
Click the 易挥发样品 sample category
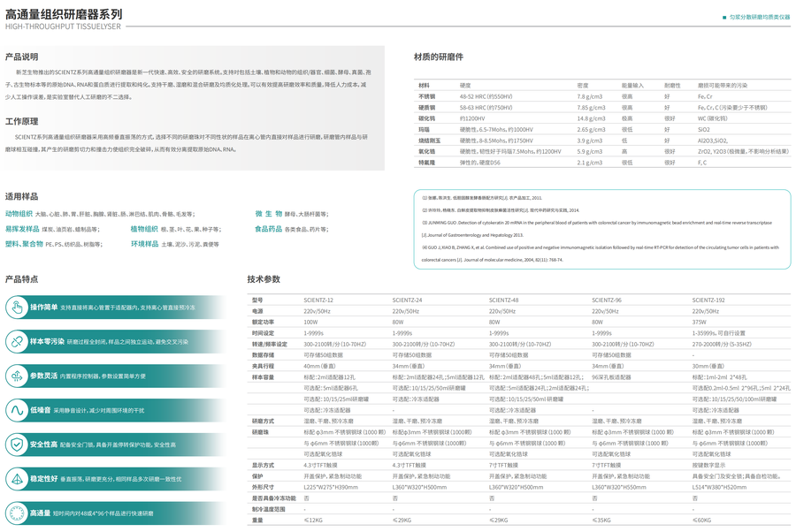(x=22, y=229)
